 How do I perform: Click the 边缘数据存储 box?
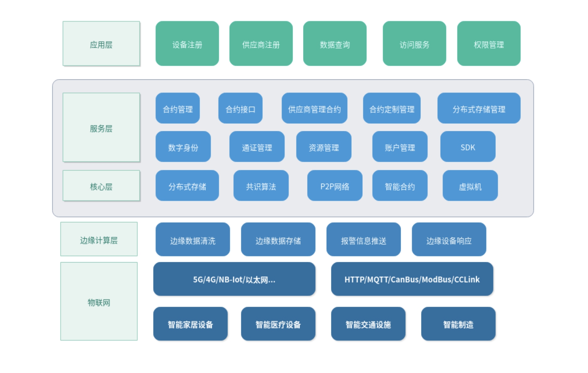point(278,239)
